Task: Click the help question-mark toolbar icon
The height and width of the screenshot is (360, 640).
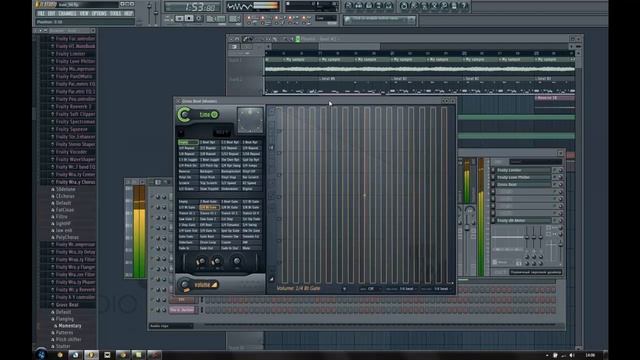Action: point(464,6)
